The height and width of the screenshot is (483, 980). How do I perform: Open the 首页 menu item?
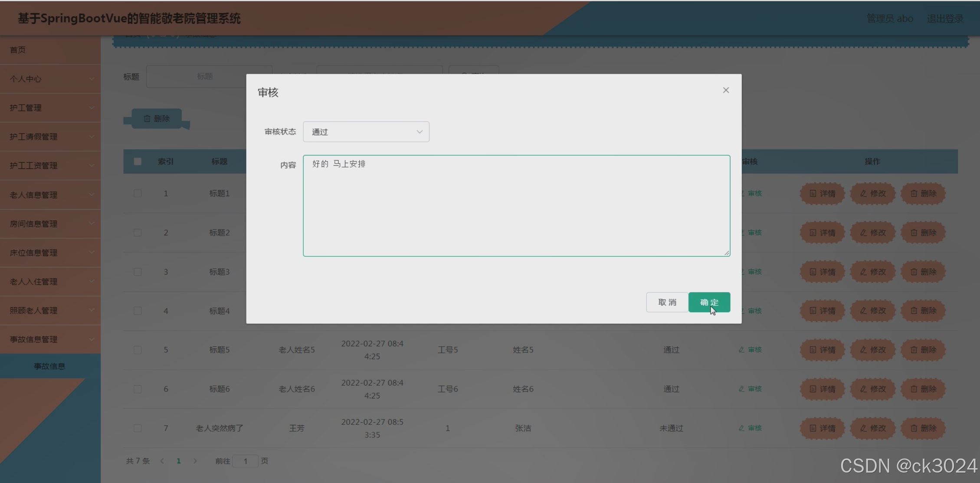pyautogui.click(x=18, y=50)
